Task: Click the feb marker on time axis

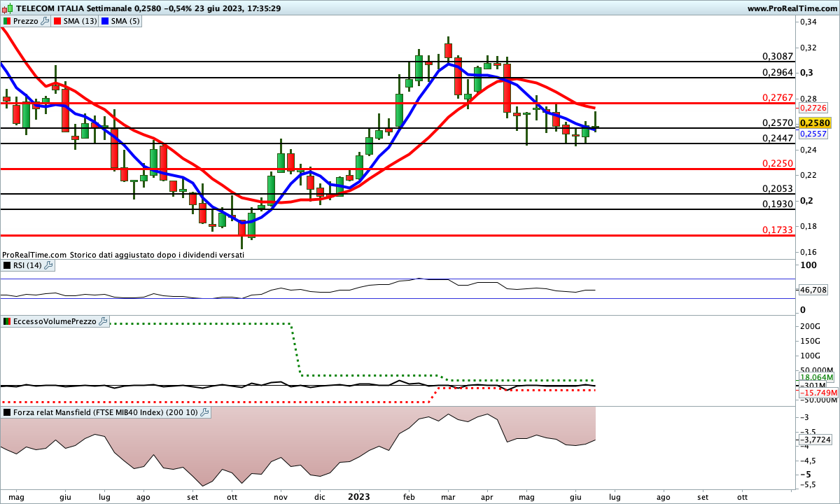Action: point(410,497)
